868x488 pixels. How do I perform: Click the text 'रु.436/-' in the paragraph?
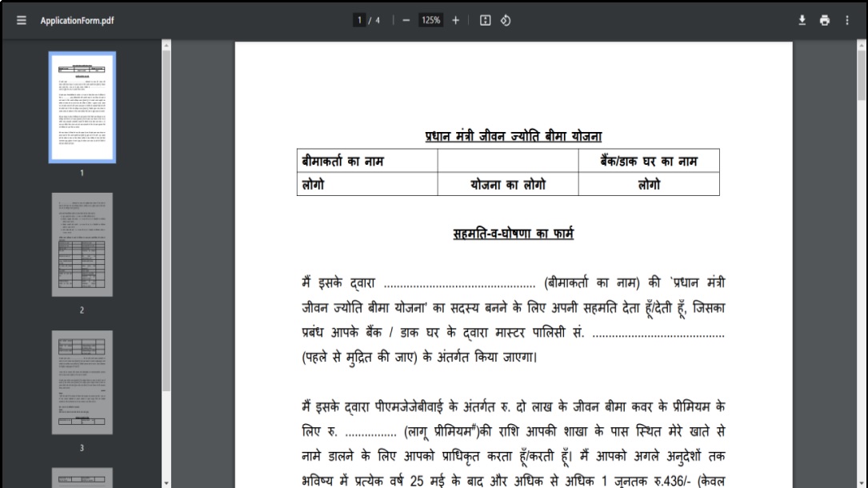tap(672, 481)
